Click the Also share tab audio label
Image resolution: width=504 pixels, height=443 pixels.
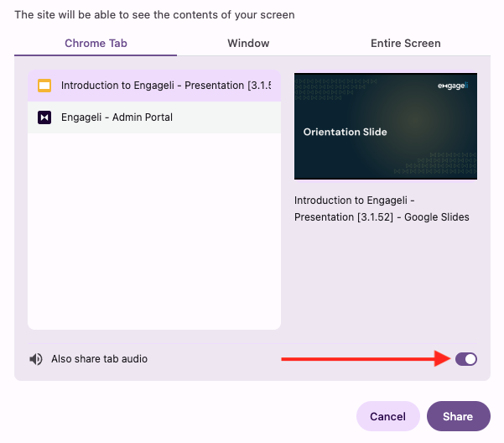coord(99,359)
